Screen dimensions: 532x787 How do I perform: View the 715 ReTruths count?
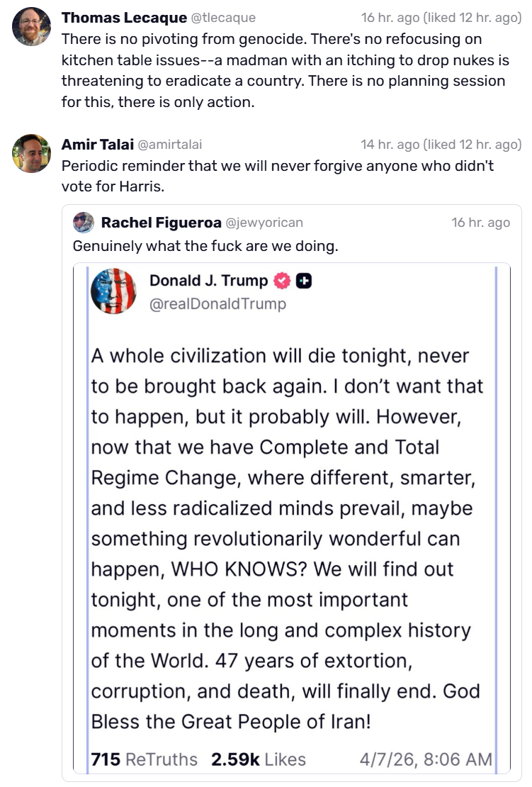tap(145, 759)
